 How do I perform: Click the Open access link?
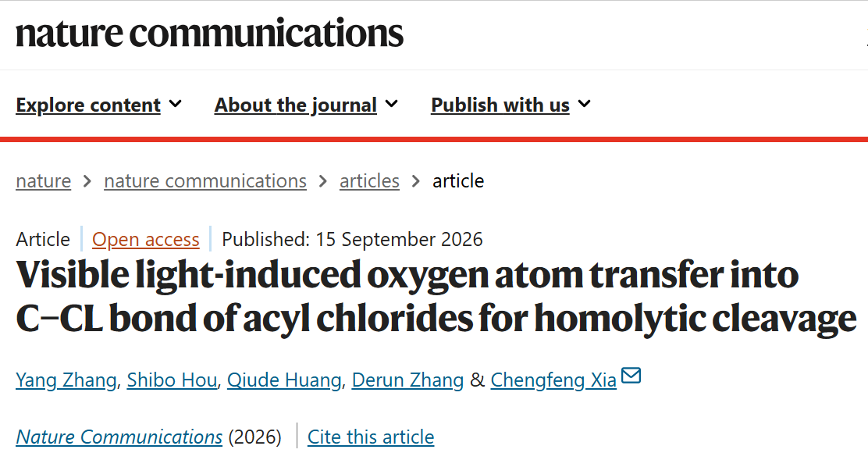click(x=146, y=239)
